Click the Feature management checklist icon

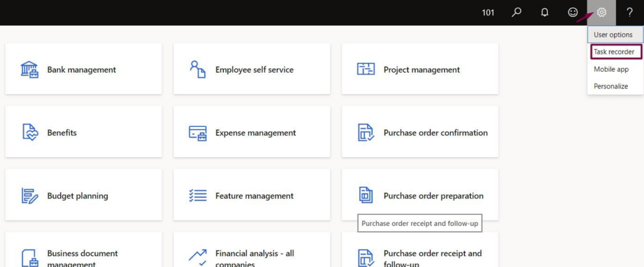[197, 195]
